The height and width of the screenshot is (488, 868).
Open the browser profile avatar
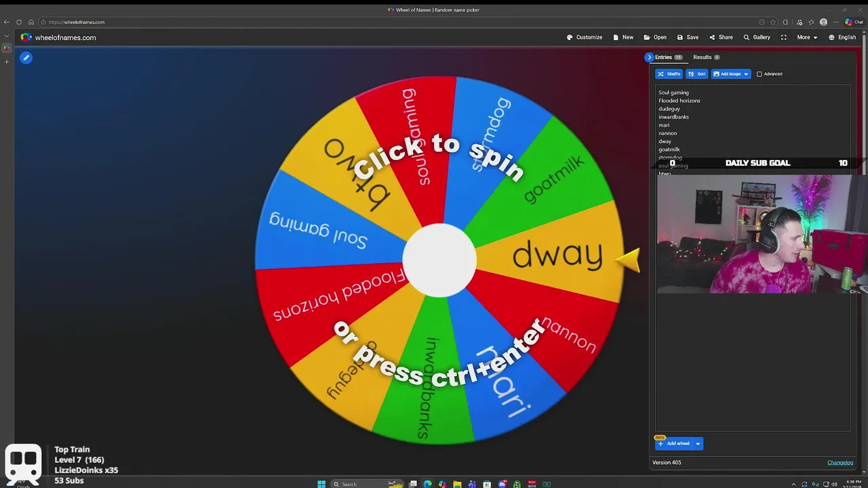pos(823,22)
